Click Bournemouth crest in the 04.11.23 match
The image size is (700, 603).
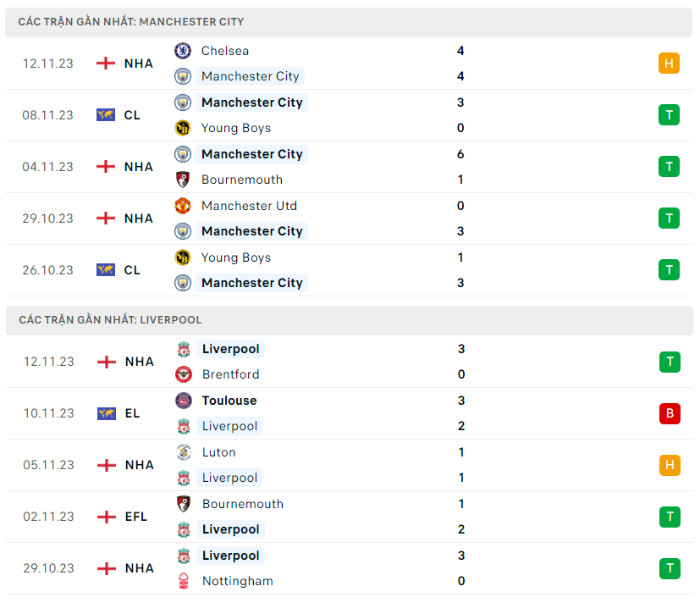(x=183, y=180)
